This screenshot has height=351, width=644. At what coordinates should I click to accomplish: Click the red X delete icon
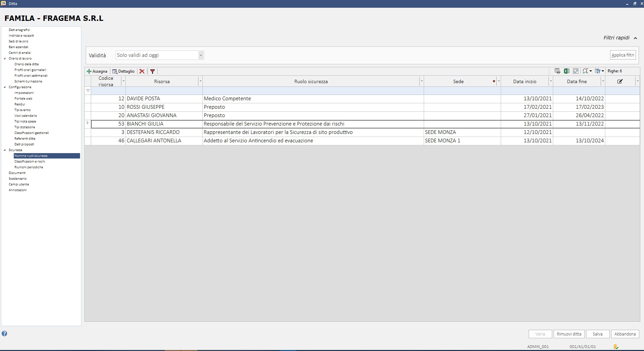tap(142, 71)
